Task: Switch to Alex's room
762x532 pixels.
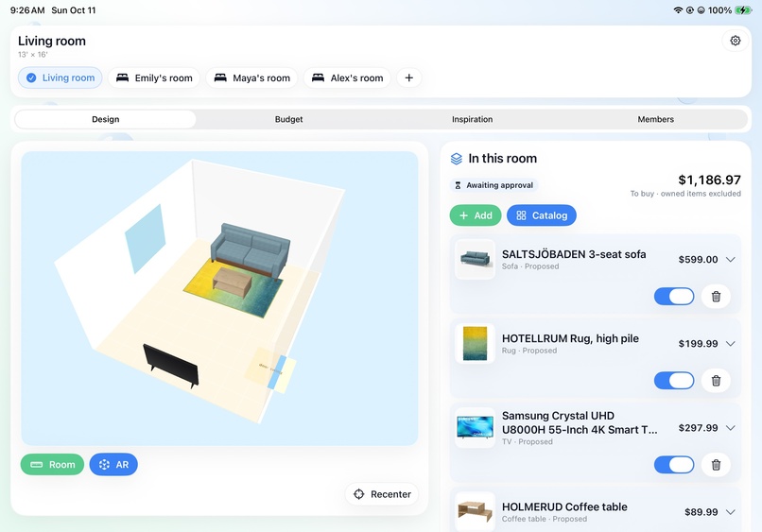Action: [x=347, y=77]
